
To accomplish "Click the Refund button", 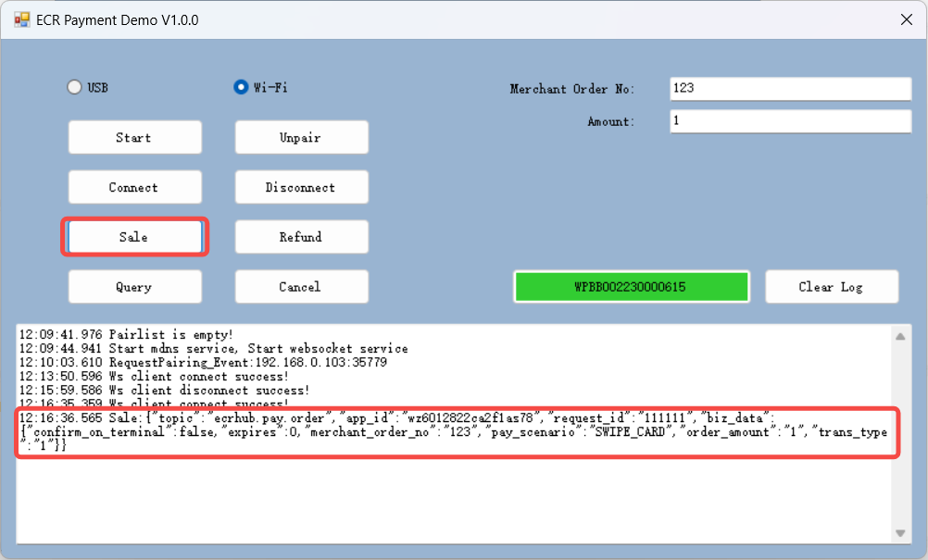I will click(301, 237).
